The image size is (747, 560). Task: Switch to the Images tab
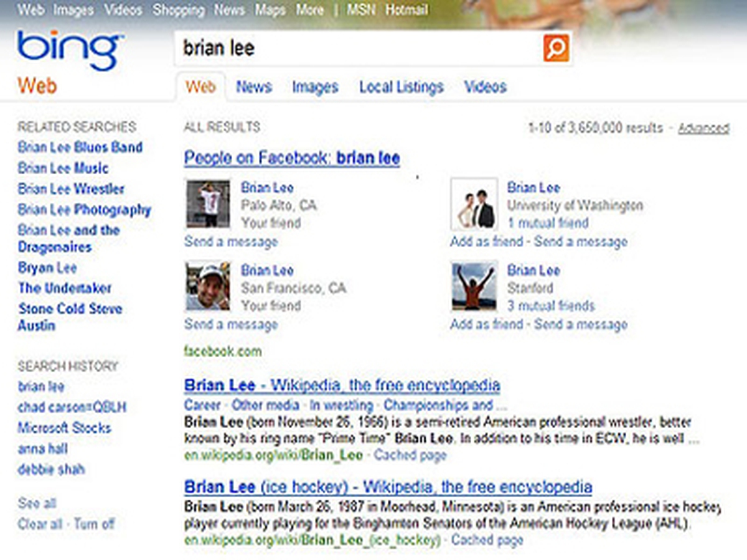[315, 87]
